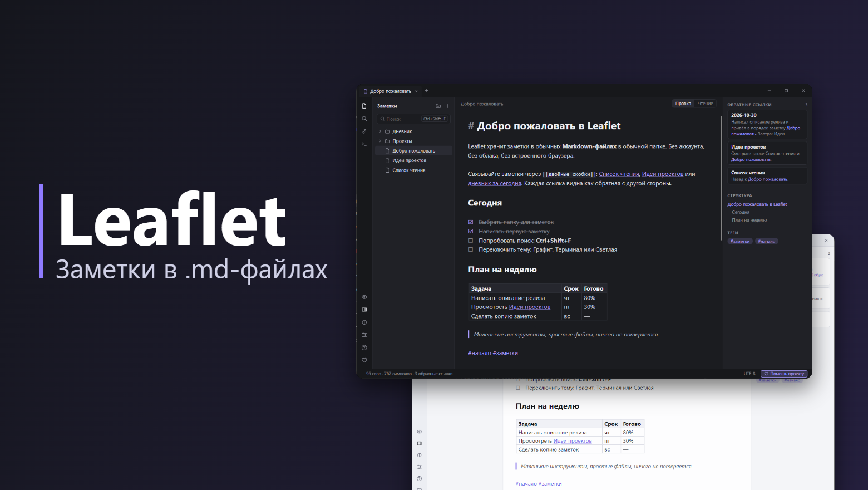Open a new tab with the tab bar plus
The width and height of the screenshot is (868, 490).
tap(427, 91)
